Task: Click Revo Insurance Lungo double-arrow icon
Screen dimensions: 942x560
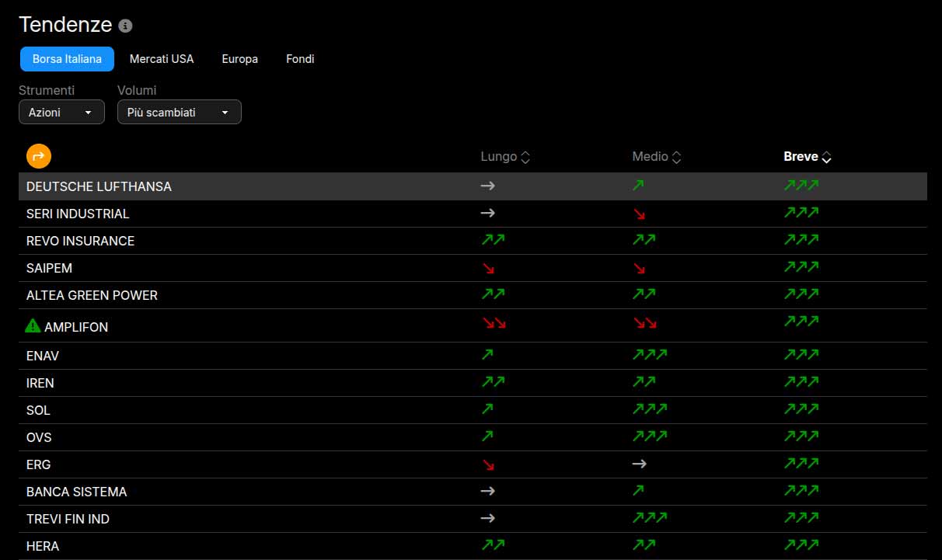Action: 493,239
